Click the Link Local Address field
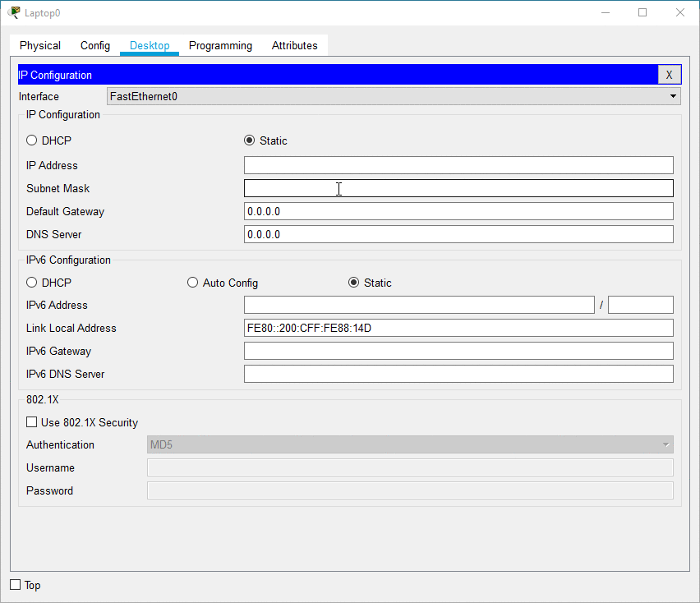 click(458, 328)
